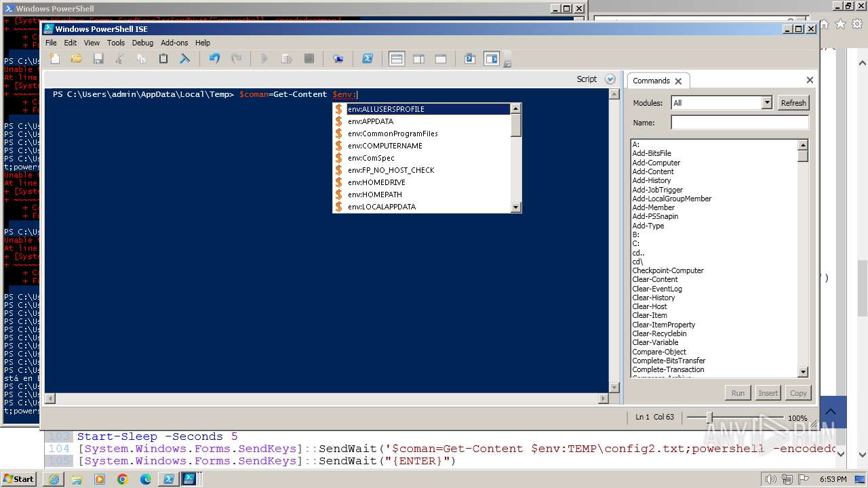Select env:APPDATA suggestion
Viewport: 868px width, 488px height.
(421, 121)
